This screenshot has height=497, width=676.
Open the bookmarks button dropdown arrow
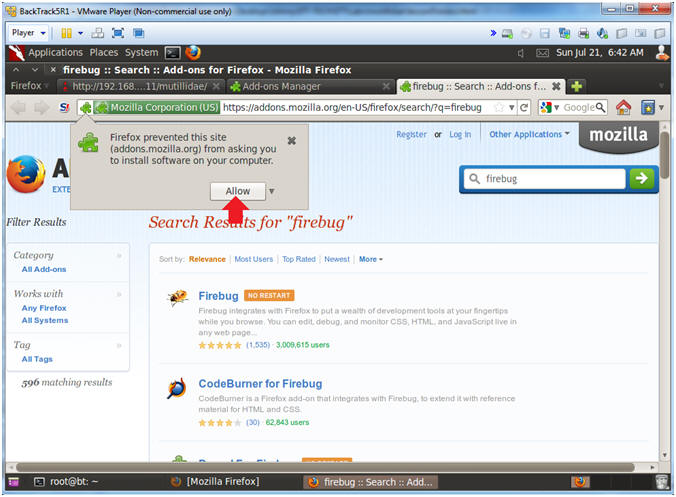(661, 107)
